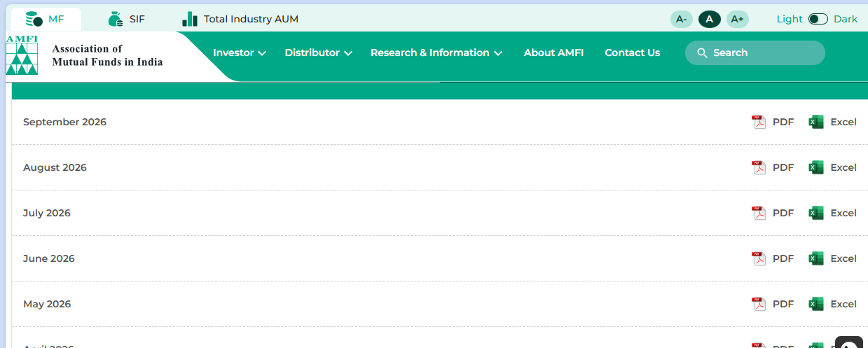Open the September 2026 PDF icon
This screenshot has height=348, width=868.
point(759,122)
